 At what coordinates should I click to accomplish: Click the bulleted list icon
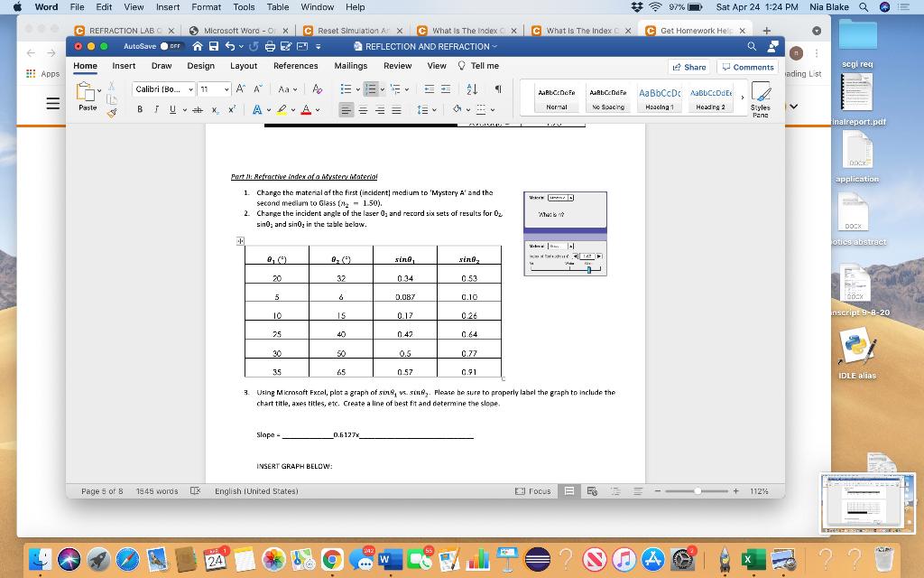point(345,89)
